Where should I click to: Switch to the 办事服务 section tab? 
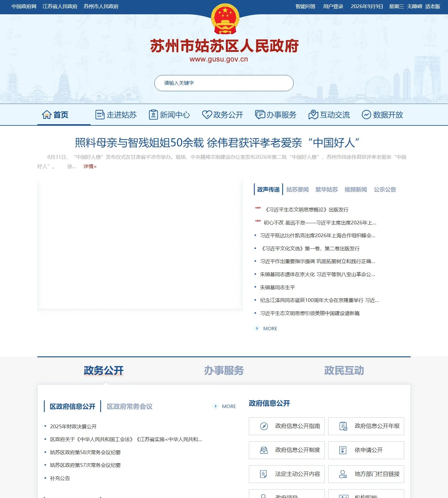click(224, 370)
